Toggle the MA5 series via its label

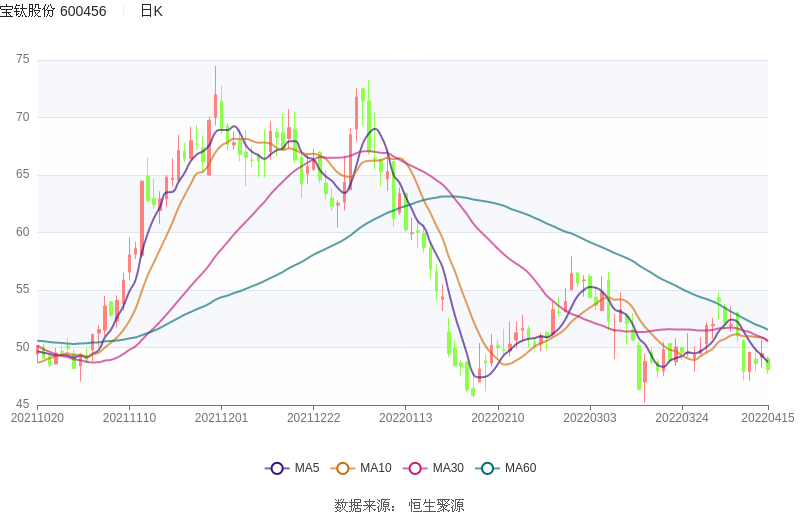coord(306,468)
